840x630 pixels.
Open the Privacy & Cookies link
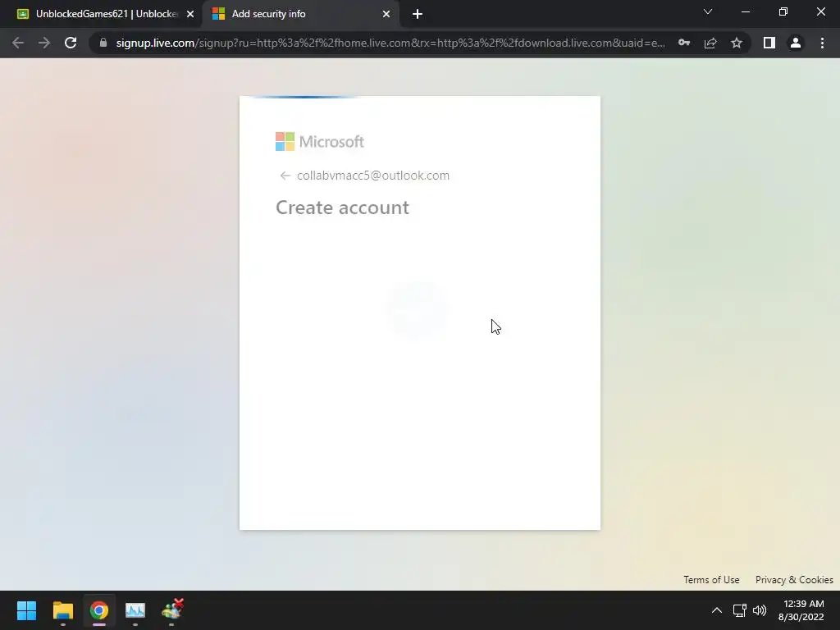click(x=794, y=580)
